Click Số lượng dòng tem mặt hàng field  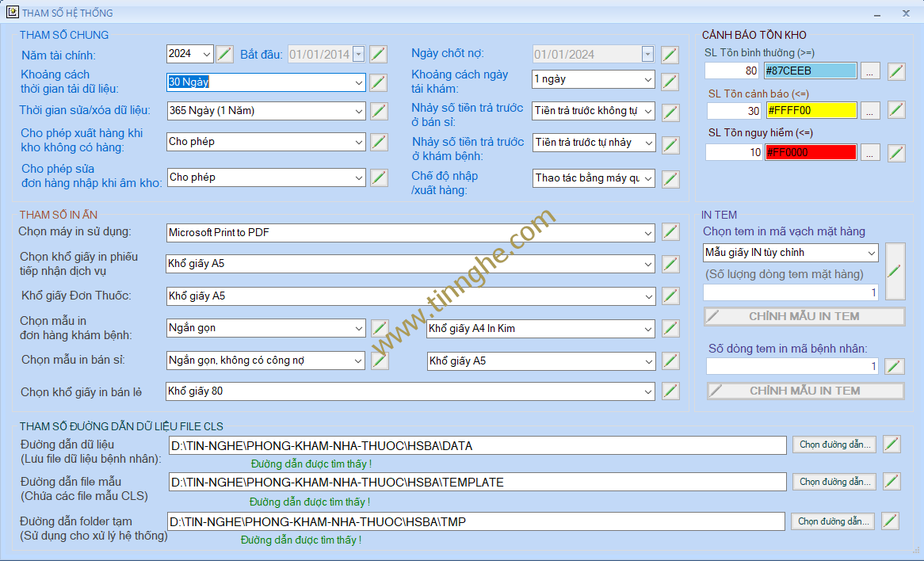(x=791, y=292)
